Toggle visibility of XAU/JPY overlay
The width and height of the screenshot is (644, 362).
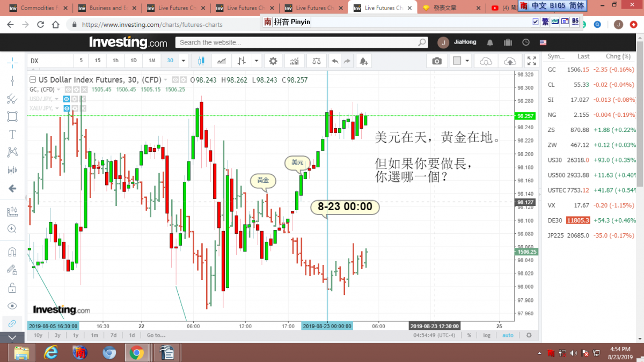(x=67, y=108)
